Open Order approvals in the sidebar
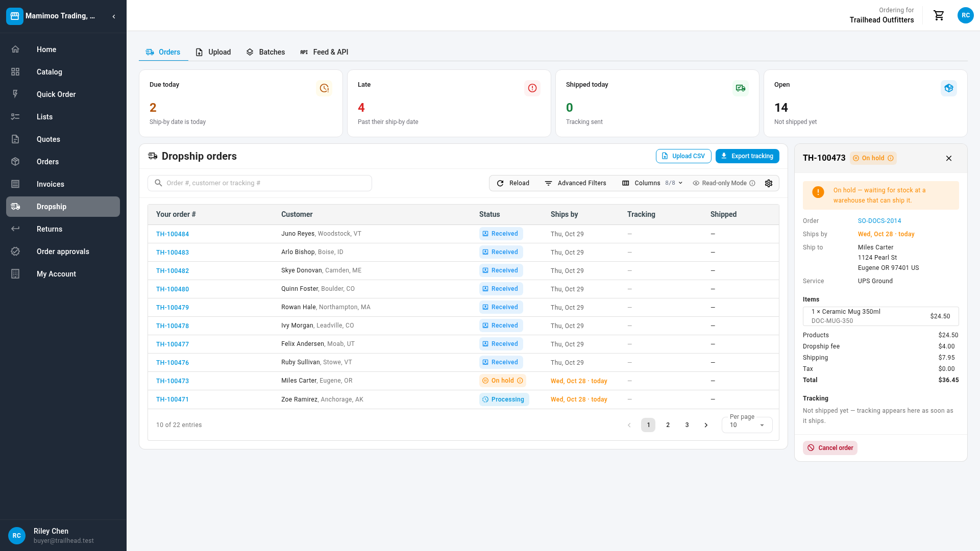This screenshot has height=551, width=980. point(63,252)
